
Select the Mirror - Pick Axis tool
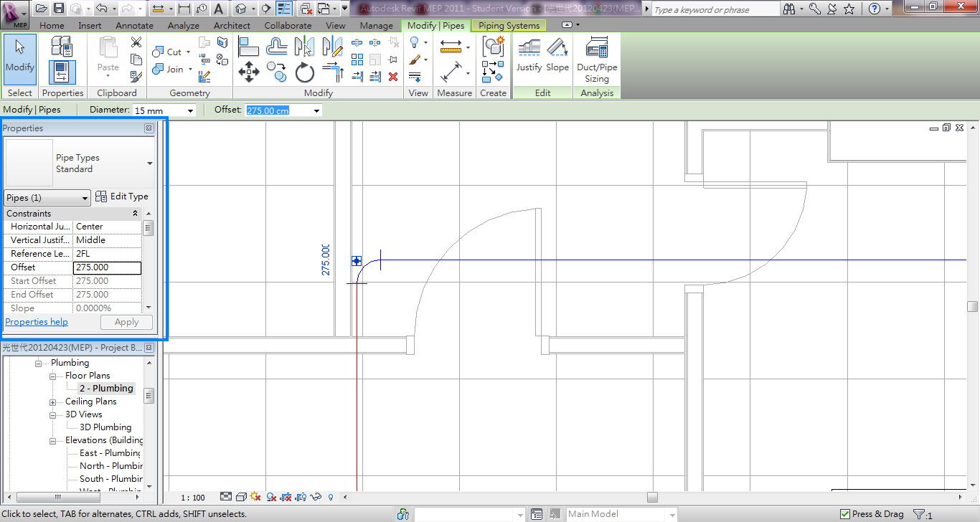[x=305, y=47]
